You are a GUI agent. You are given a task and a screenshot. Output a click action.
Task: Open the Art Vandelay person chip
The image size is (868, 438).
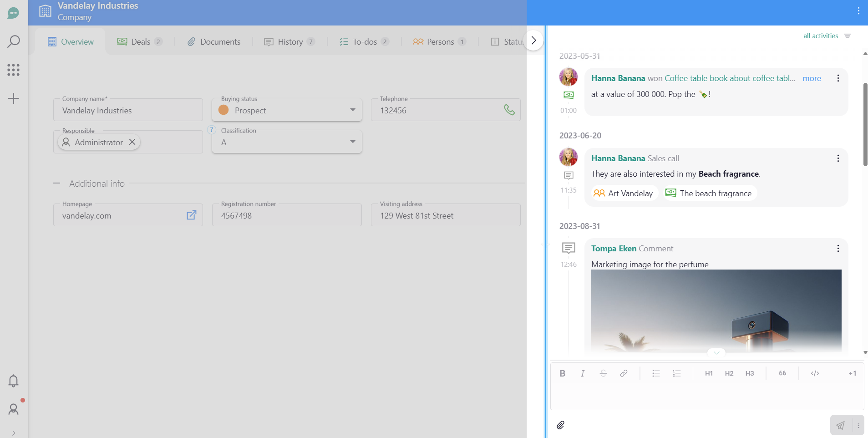[x=624, y=193]
